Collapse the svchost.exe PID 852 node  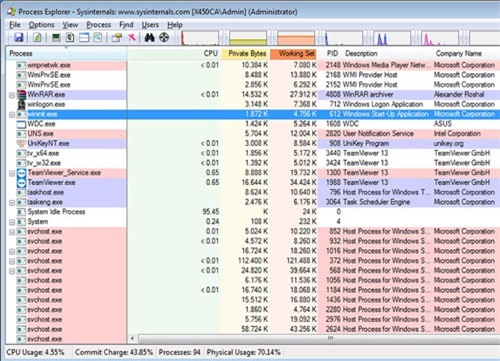tap(12, 232)
